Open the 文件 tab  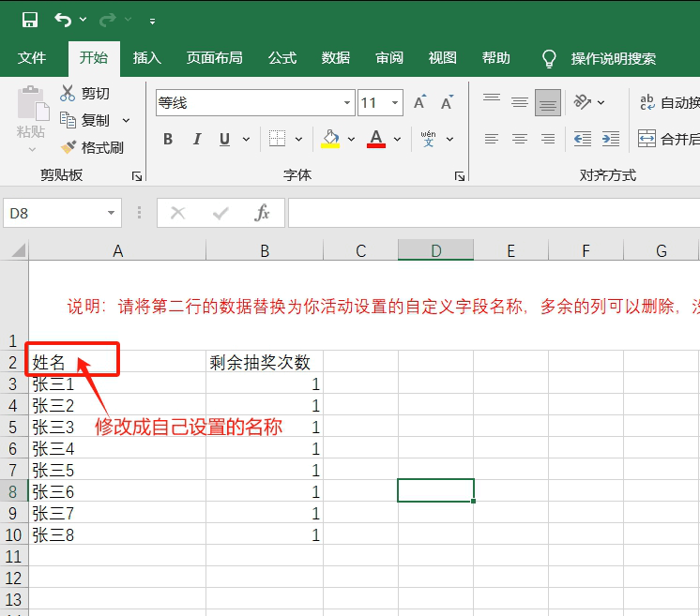32,58
